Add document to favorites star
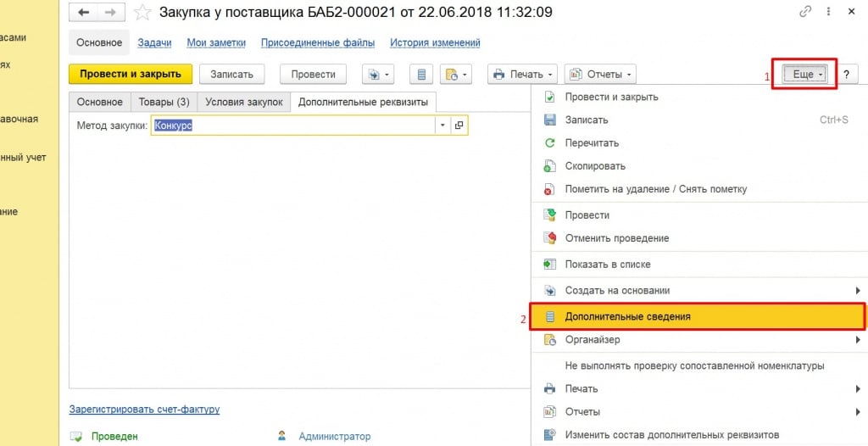 tap(142, 13)
